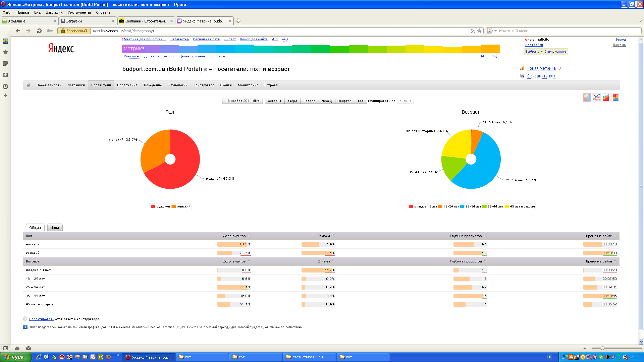
Task: Close the Входящие tab
Action: tap(55, 21)
